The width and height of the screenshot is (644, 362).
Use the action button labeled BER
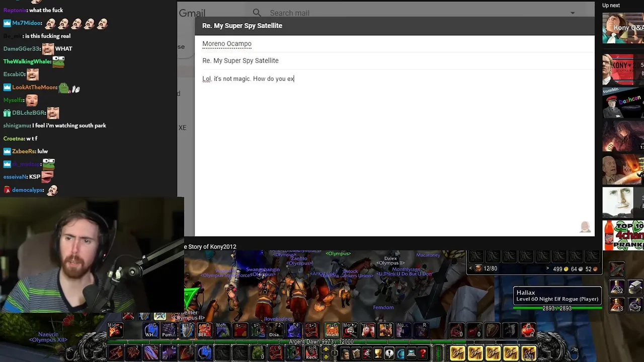205,330
